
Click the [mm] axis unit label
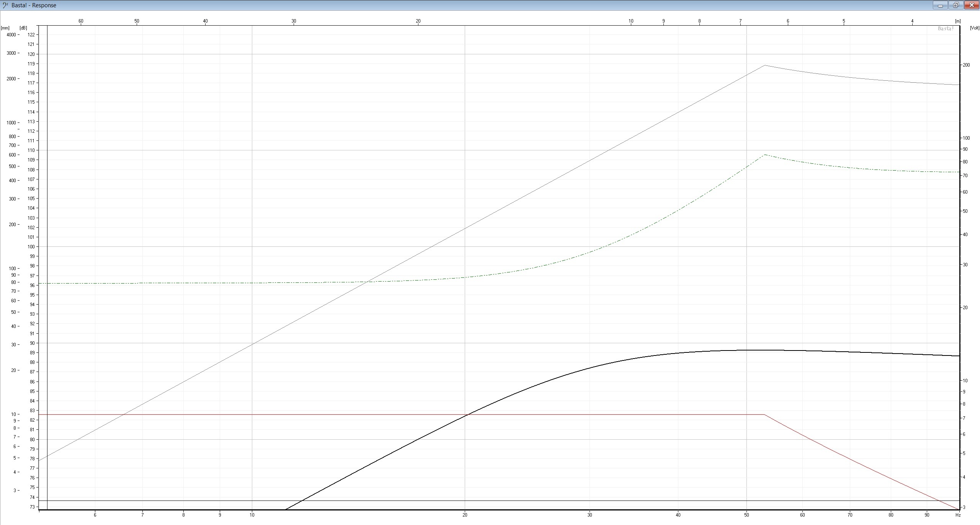pyautogui.click(x=5, y=28)
